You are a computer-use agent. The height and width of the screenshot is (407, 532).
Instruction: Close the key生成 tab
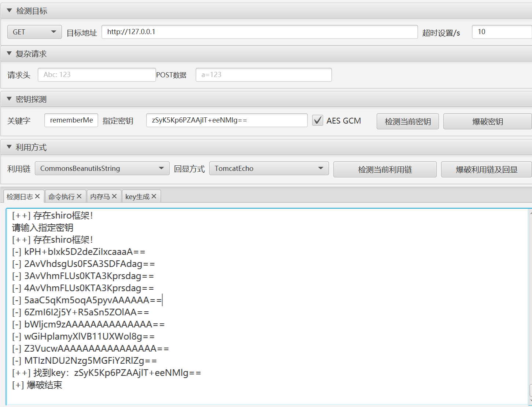tap(154, 197)
